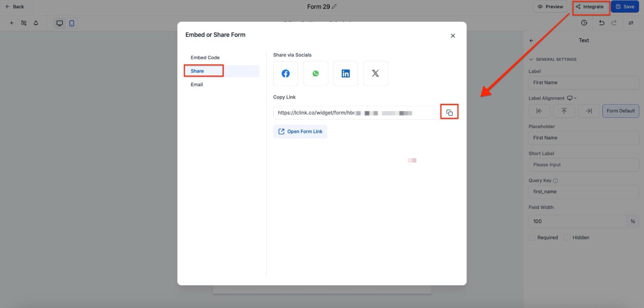
Task: Undo the last change
Action: [x=601, y=23]
